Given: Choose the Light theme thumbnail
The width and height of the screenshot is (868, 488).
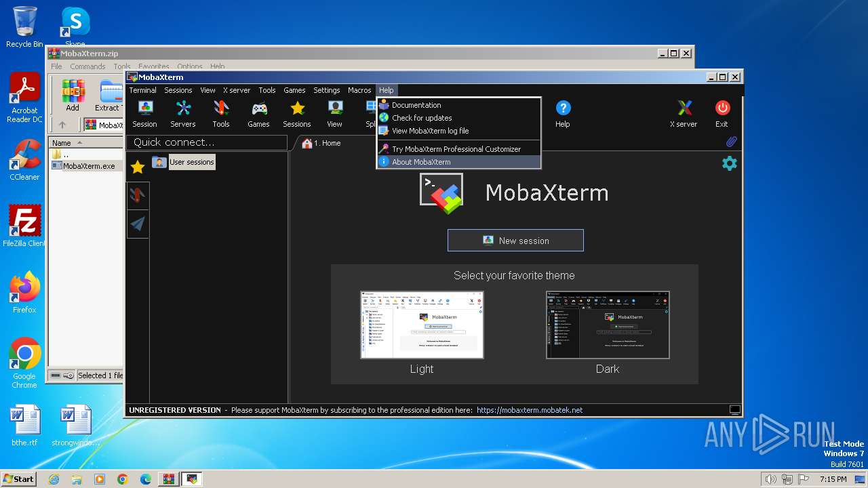Looking at the screenshot, I should coord(422,325).
